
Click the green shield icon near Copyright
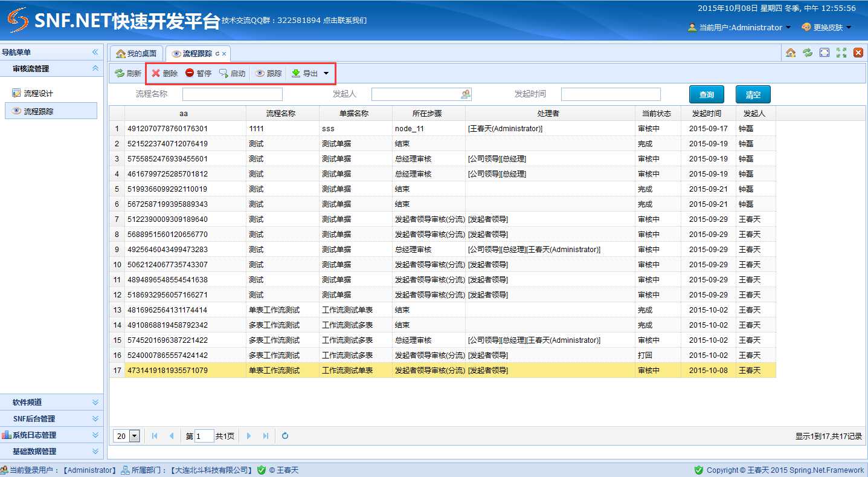(x=699, y=470)
